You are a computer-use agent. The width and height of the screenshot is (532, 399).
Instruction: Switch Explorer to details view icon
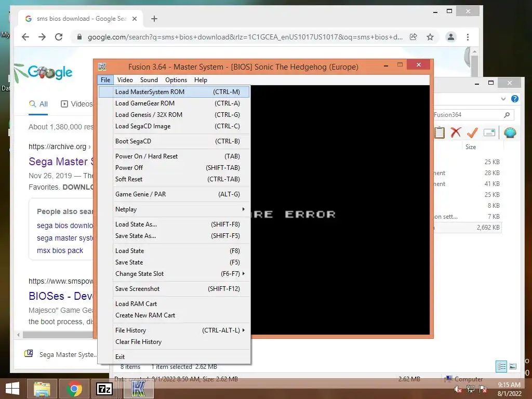click(x=501, y=366)
